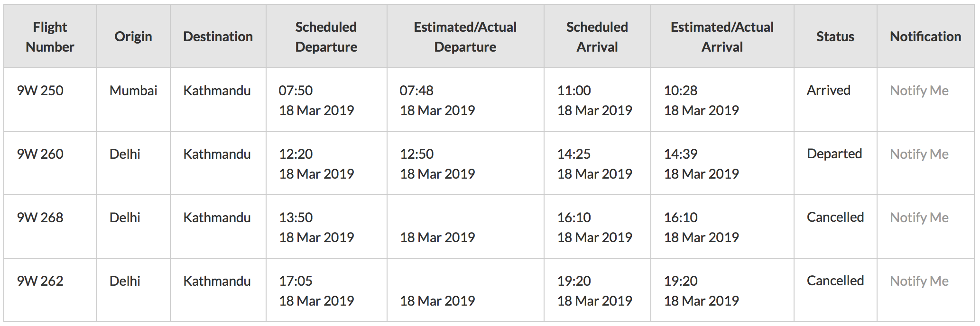The width and height of the screenshot is (980, 326).
Task: Click the Scheduled Arrival column header
Action: [x=597, y=36]
